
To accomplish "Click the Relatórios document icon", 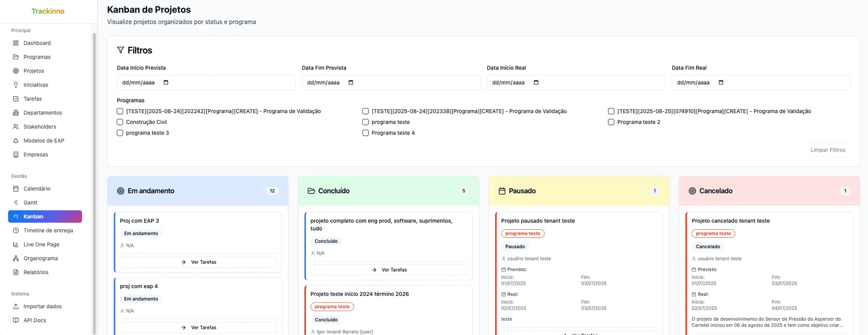I will (16, 273).
